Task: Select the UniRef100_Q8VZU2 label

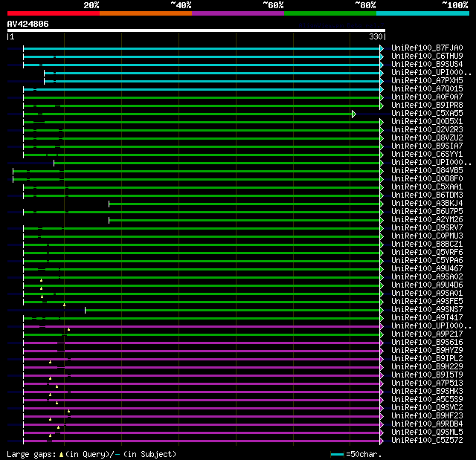Action: 427,138
